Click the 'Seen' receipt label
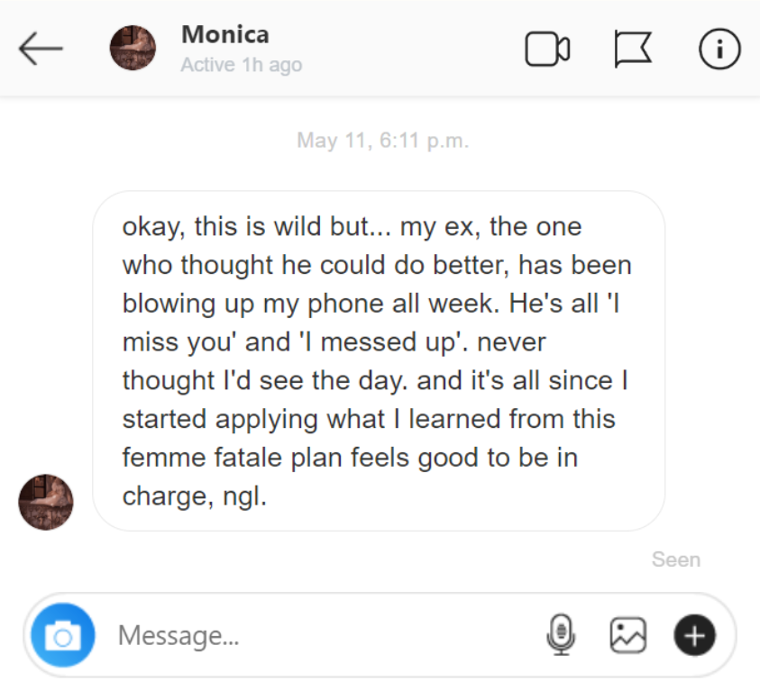 pos(675,559)
